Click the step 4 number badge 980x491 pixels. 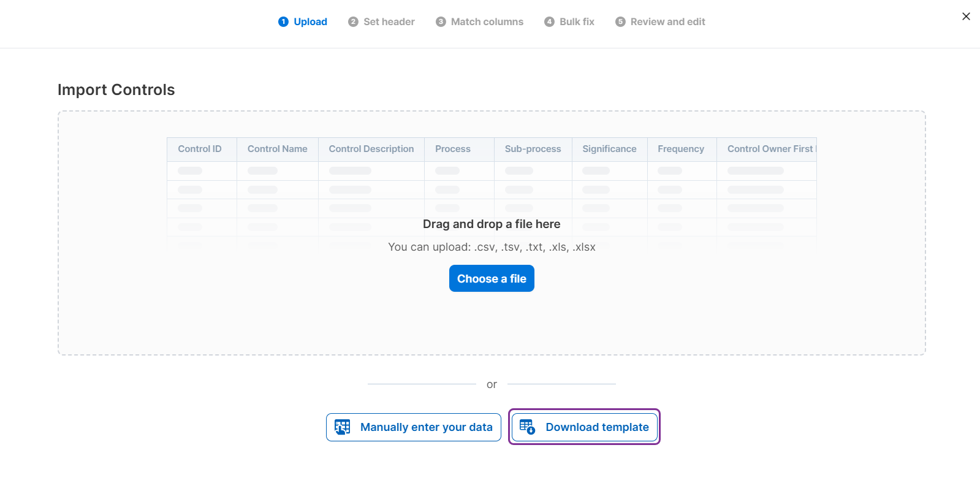tap(549, 21)
